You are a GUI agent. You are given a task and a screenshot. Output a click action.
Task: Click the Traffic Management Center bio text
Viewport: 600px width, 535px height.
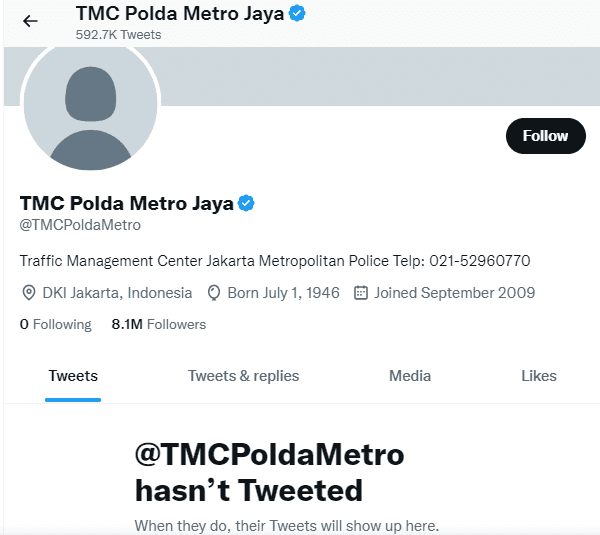[275, 261]
